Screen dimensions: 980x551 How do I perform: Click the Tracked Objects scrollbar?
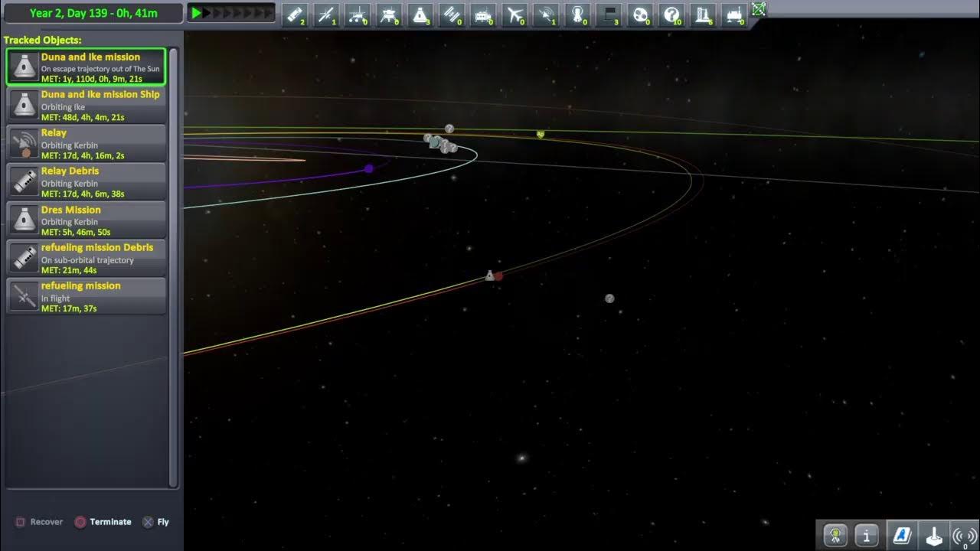tap(173, 268)
